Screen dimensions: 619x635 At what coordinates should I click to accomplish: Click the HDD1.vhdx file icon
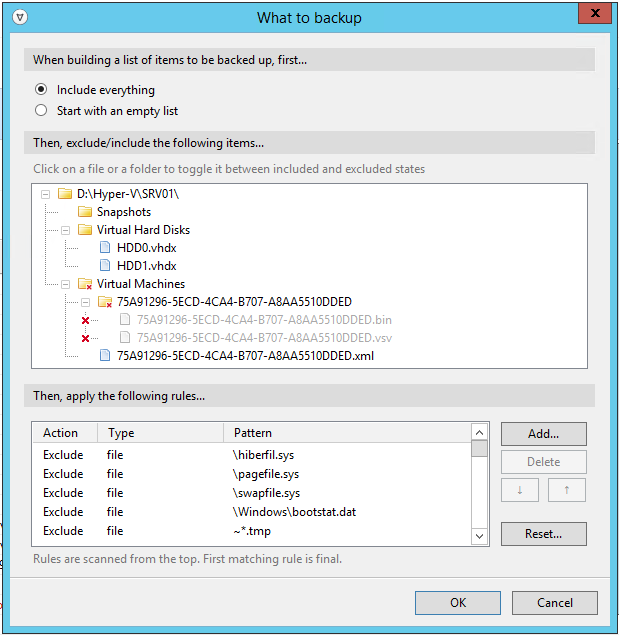click(106, 266)
